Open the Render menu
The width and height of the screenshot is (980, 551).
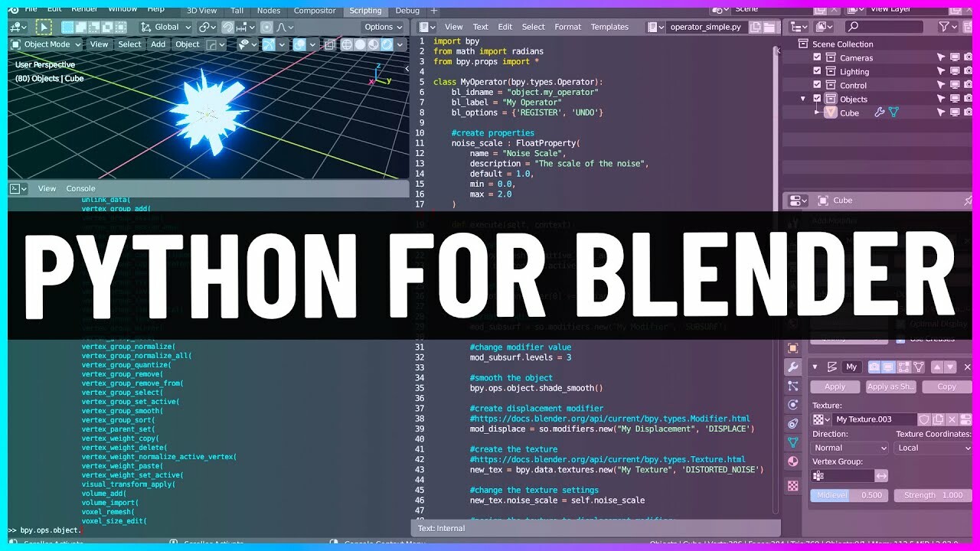pyautogui.click(x=83, y=11)
